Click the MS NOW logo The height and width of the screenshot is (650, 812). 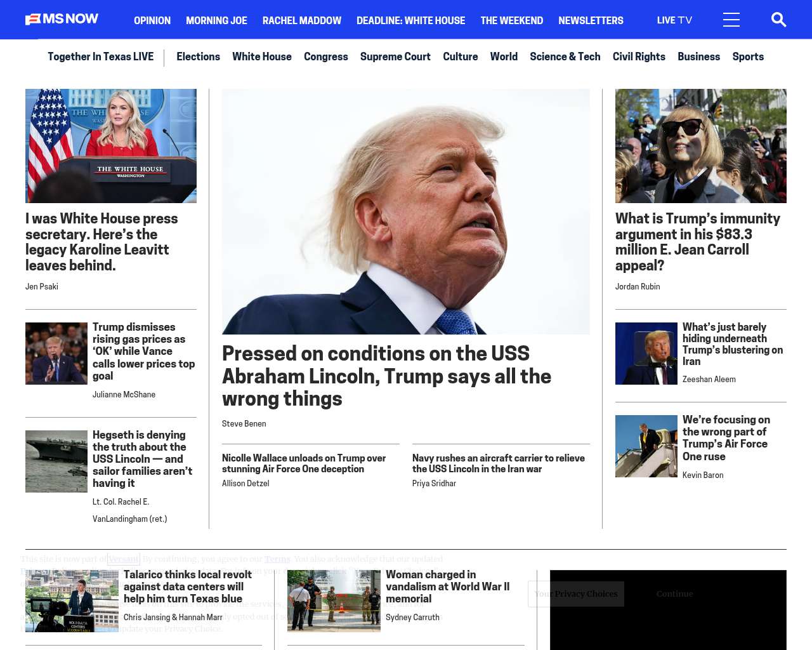pyautogui.click(x=62, y=19)
